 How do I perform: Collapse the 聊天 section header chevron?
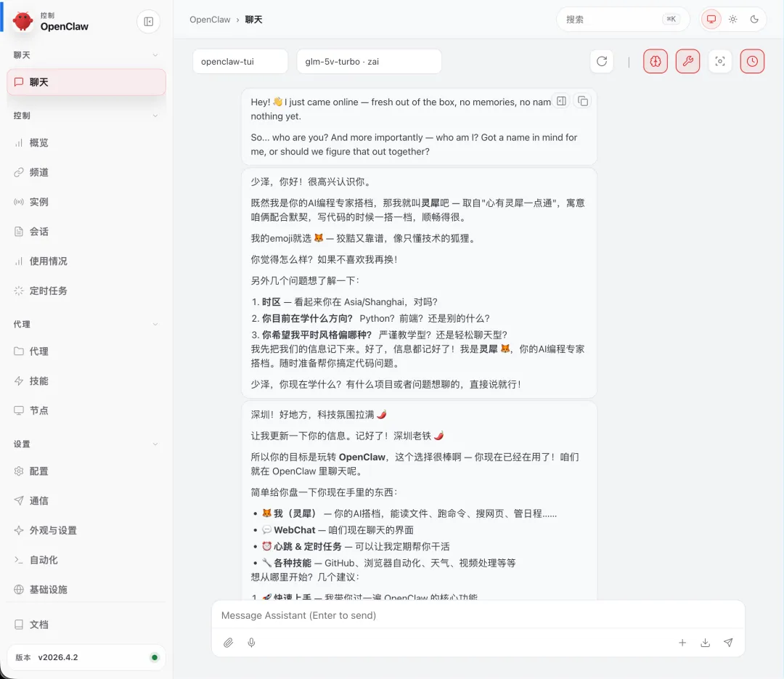(x=155, y=55)
